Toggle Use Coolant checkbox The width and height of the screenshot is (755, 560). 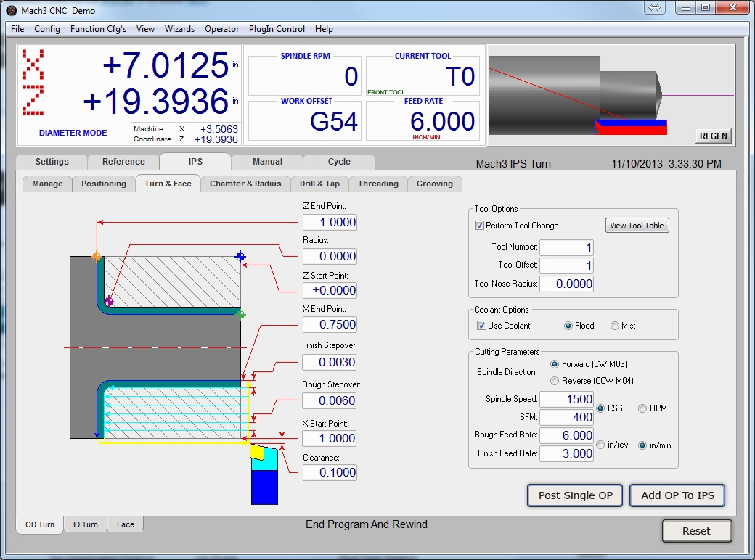click(481, 325)
